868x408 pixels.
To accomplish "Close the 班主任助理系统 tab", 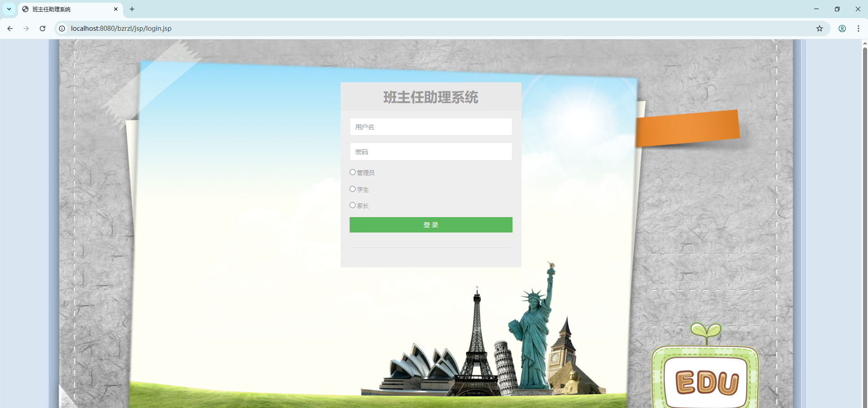I will point(116,9).
